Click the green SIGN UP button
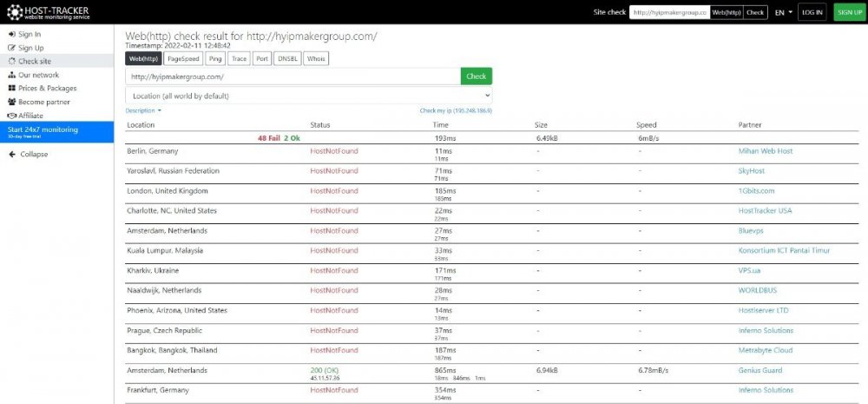 click(x=848, y=12)
